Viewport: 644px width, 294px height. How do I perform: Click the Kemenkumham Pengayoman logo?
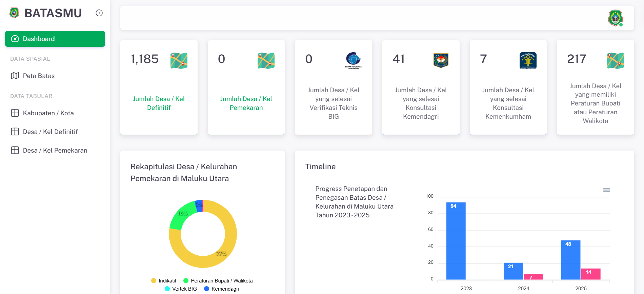click(528, 60)
